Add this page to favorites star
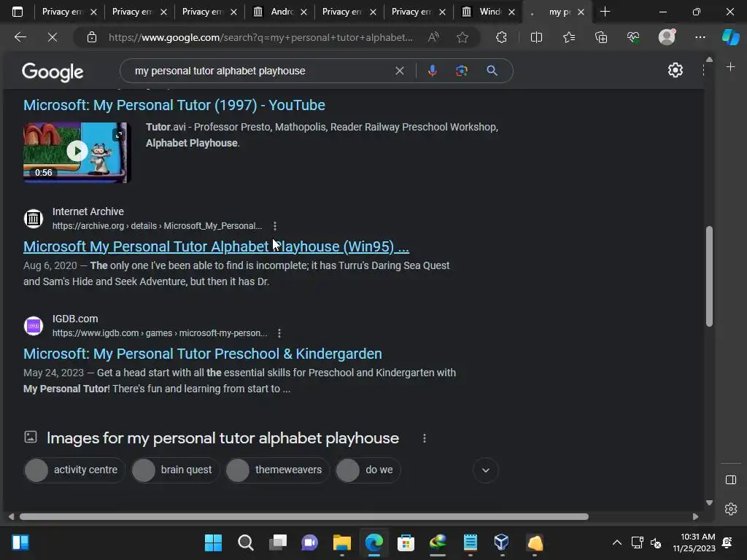Image resolution: width=747 pixels, height=560 pixels. click(x=462, y=37)
